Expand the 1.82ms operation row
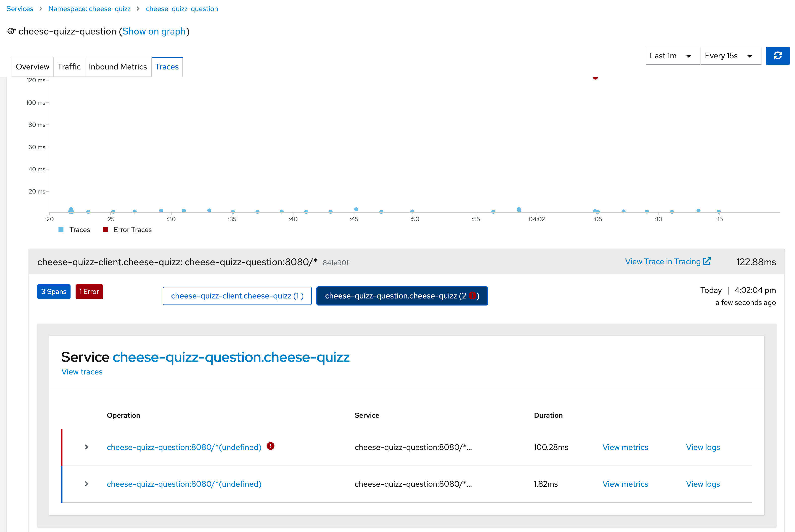The height and width of the screenshot is (532, 795). [87, 484]
